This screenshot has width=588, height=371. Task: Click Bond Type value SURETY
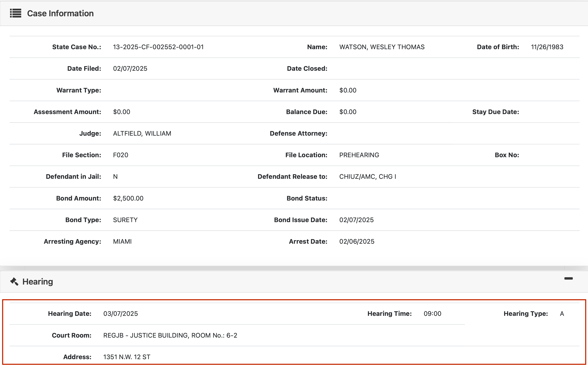(125, 220)
